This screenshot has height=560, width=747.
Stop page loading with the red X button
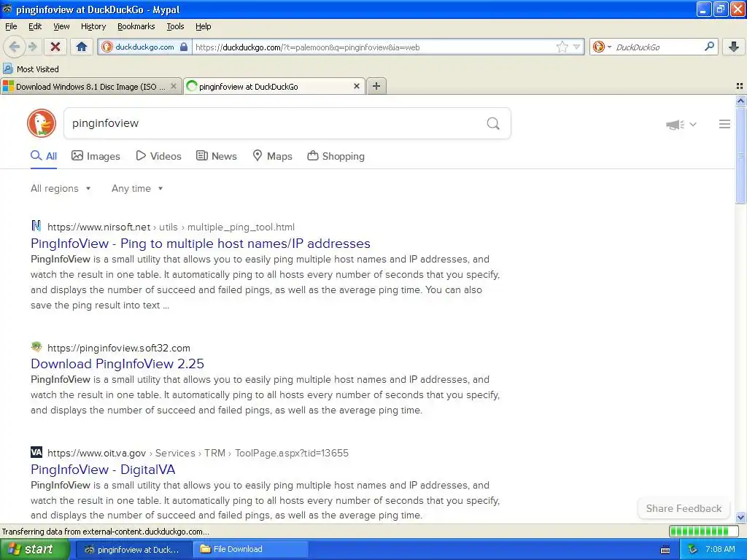(55, 47)
